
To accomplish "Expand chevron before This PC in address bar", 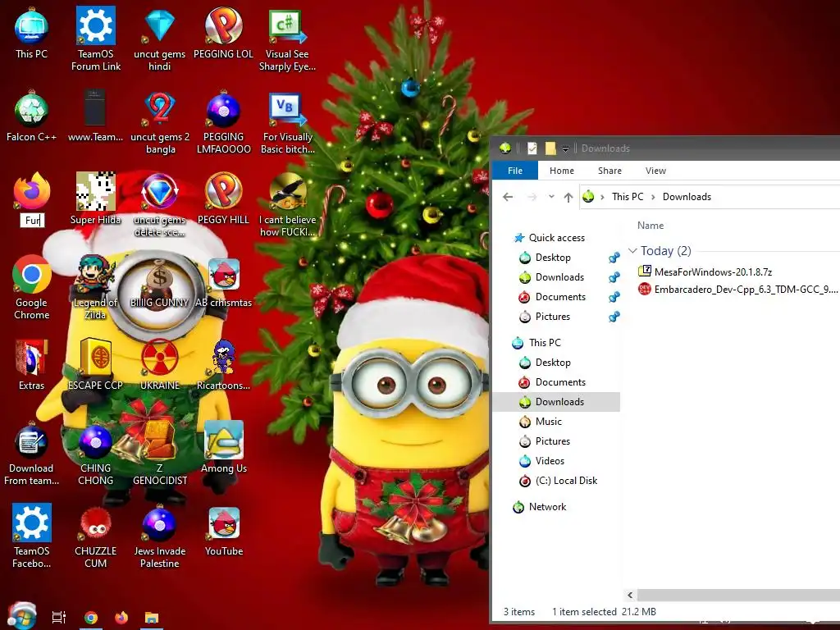I will 602,197.
